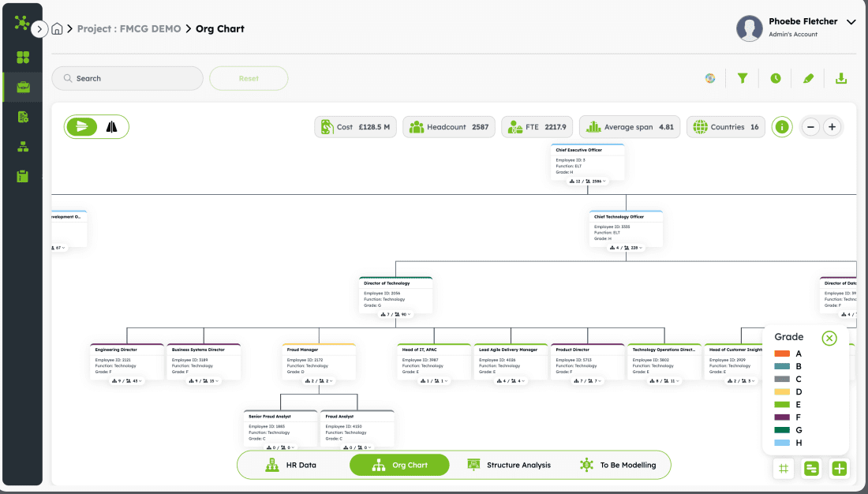This screenshot has height=494, width=868.
Task: Toggle the grid hash button
Action: click(784, 469)
